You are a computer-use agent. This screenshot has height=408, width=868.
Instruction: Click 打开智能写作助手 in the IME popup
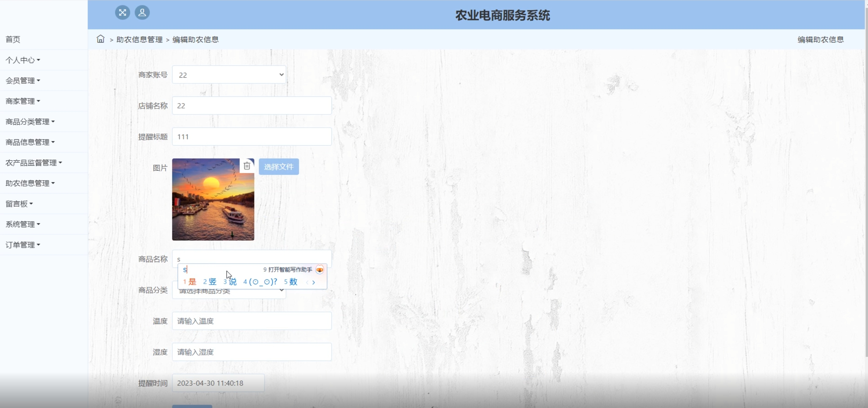pos(288,270)
